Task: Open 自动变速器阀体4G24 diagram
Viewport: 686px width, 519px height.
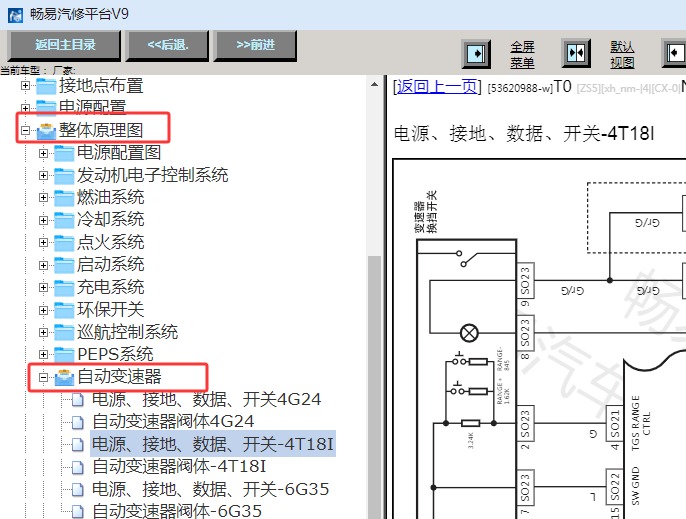Action: pos(173,421)
